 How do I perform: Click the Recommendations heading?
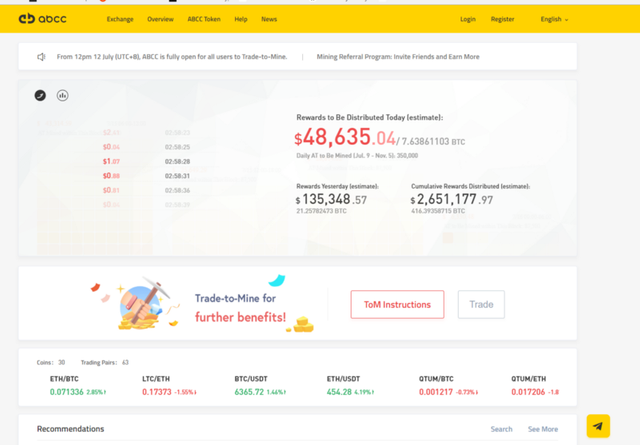(x=70, y=429)
